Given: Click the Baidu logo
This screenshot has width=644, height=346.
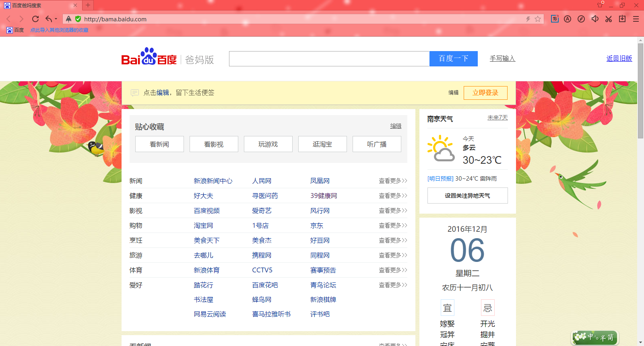Looking at the screenshot, I should 149,57.
